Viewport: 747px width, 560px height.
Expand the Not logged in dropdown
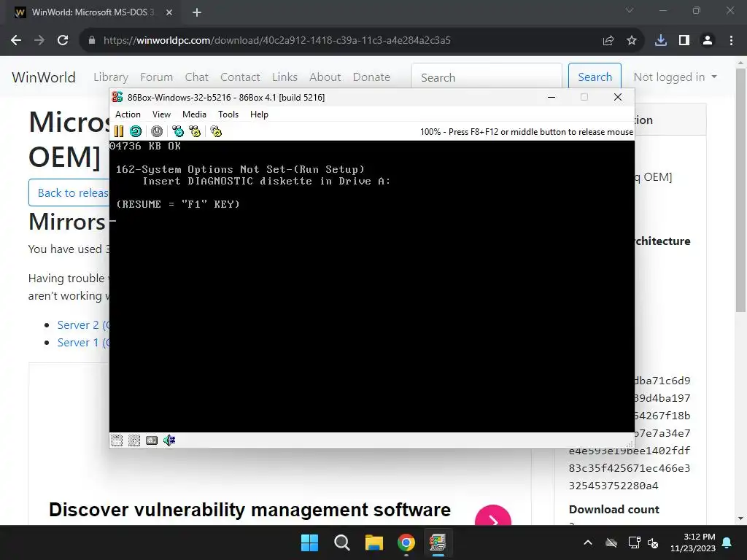[x=675, y=77]
